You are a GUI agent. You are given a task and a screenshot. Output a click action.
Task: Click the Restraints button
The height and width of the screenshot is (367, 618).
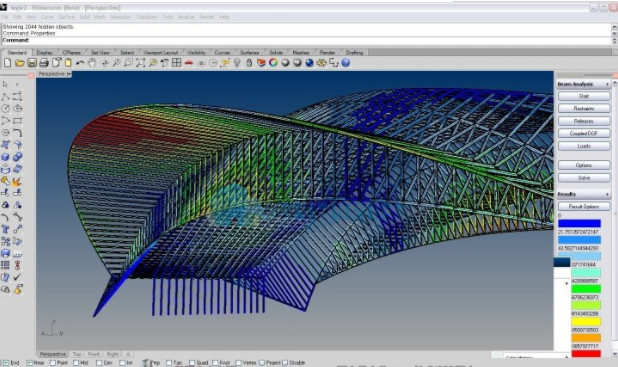pyautogui.click(x=584, y=108)
